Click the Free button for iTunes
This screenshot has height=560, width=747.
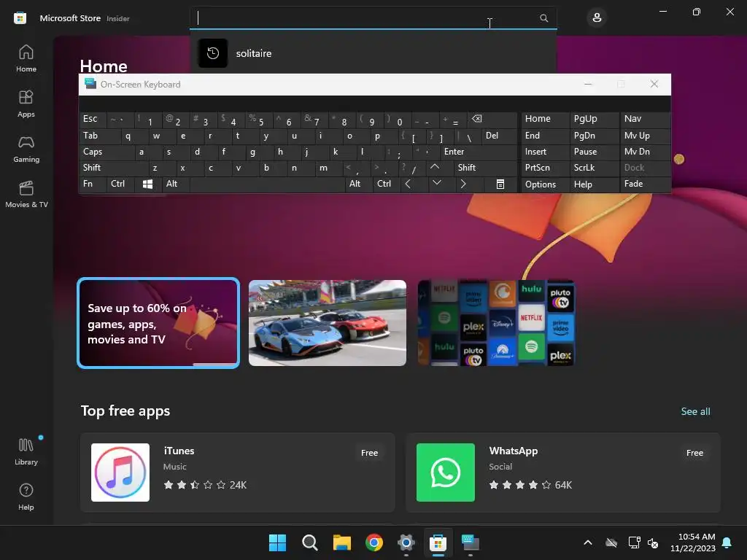pyautogui.click(x=369, y=453)
